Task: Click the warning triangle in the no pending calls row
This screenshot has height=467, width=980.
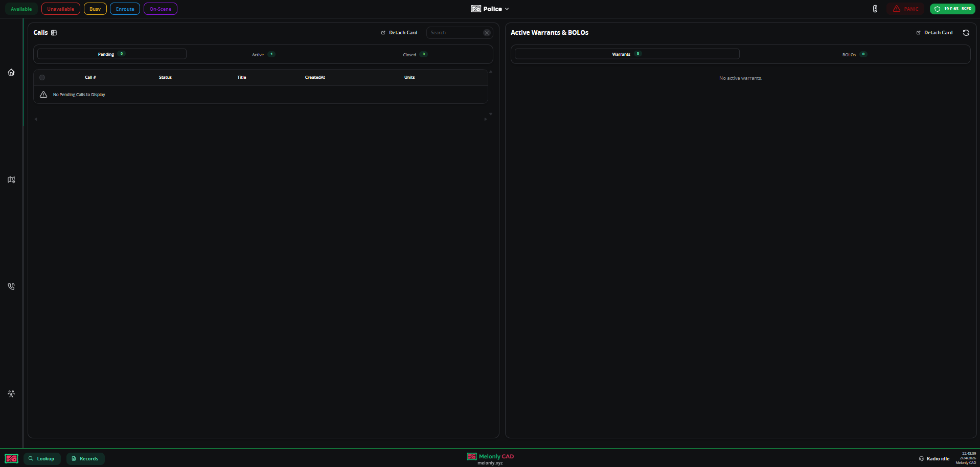Action: [43, 95]
